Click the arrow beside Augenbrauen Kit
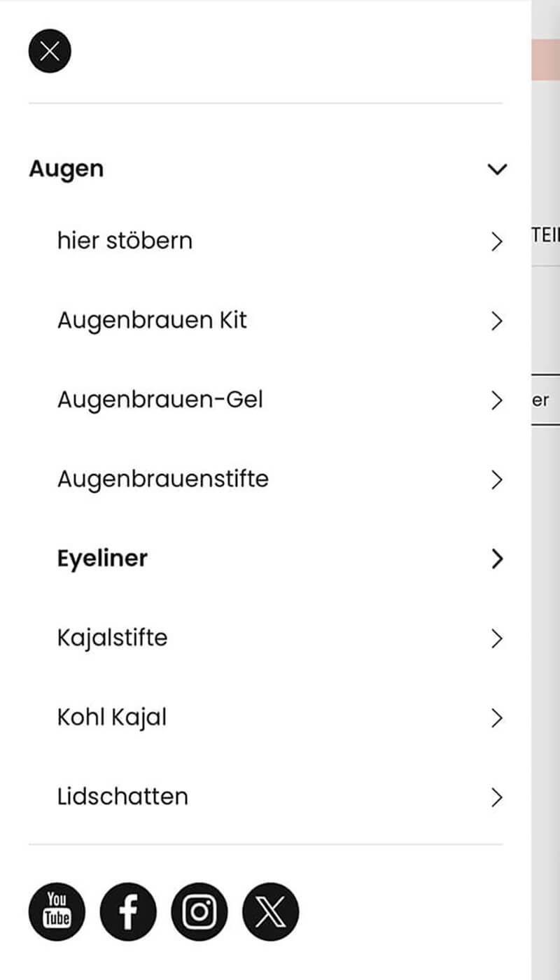The width and height of the screenshot is (560, 980). point(497,321)
